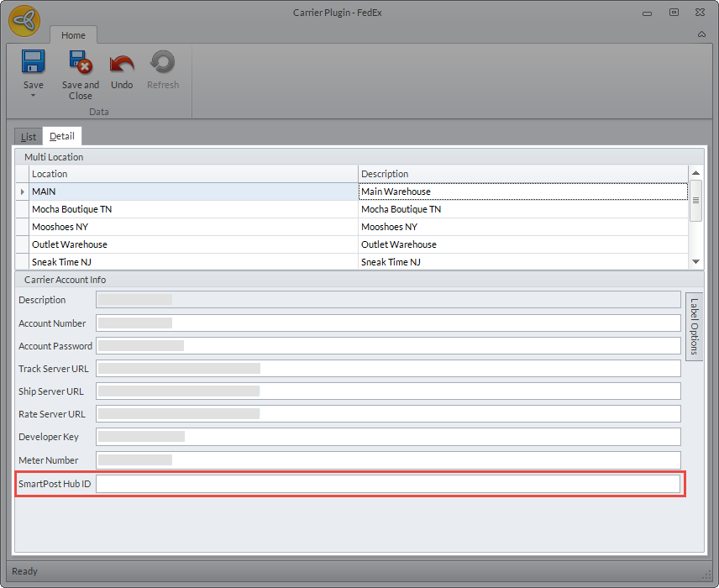Select the Outlet Warehouse location row
Image resolution: width=719 pixels, height=588 pixels.
193,244
